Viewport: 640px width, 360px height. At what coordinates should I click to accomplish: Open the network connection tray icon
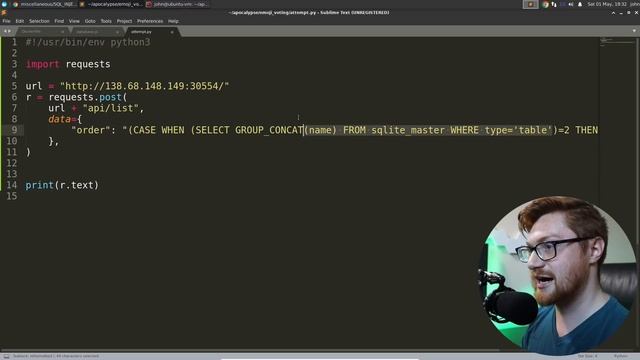(x=554, y=4)
